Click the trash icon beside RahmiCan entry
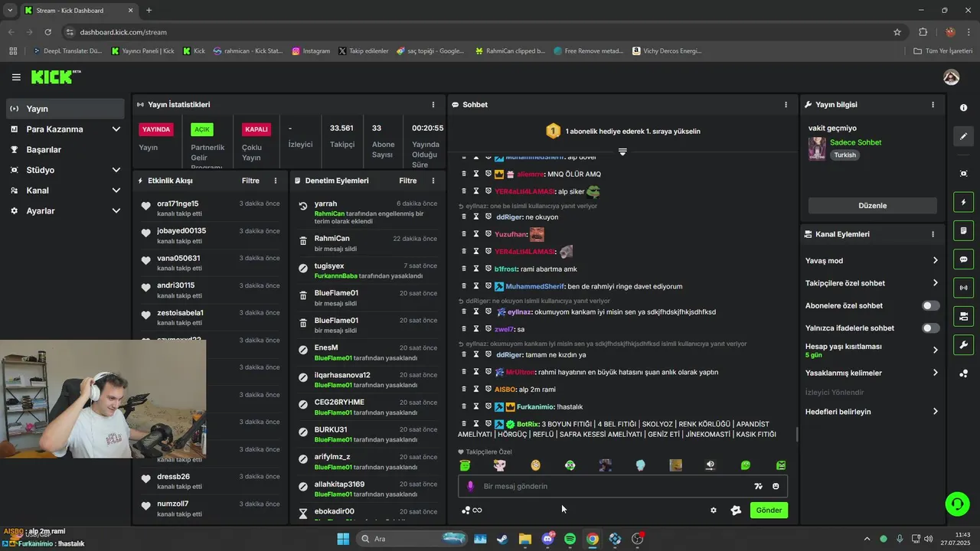This screenshot has height=551, width=980. 303,240
